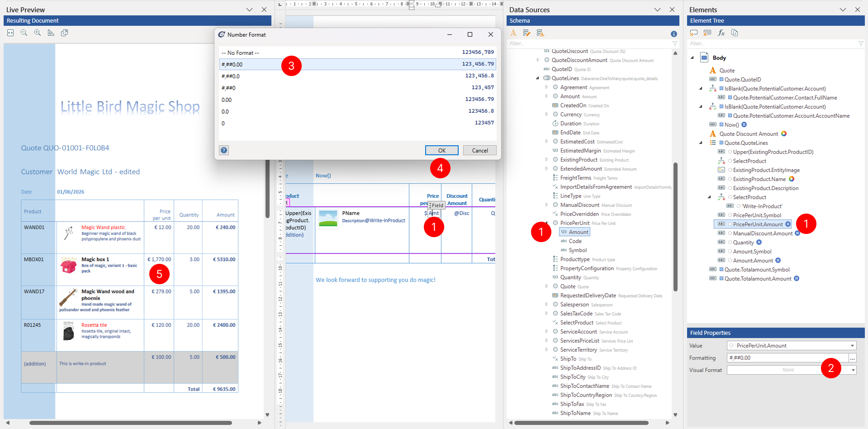Image resolution: width=868 pixels, height=429 pixels.
Task: Cancel the Number Format dialog
Action: click(480, 150)
